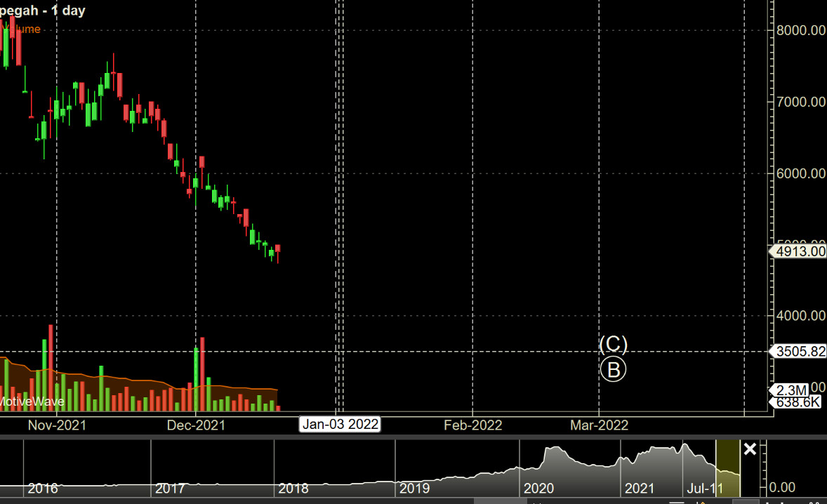Click the (C) wave label
The image size is (827, 504).
click(x=613, y=344)
